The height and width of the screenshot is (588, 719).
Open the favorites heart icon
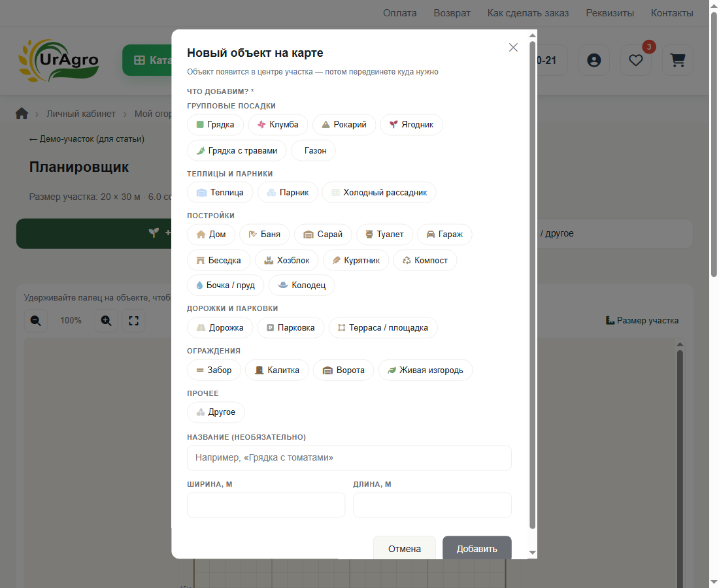[x=635, y=60]
